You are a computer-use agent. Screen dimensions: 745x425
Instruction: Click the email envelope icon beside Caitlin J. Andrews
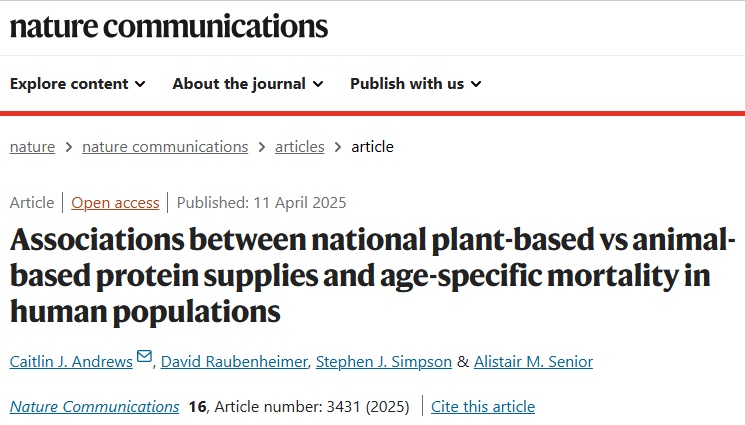[x=144, y=356]
